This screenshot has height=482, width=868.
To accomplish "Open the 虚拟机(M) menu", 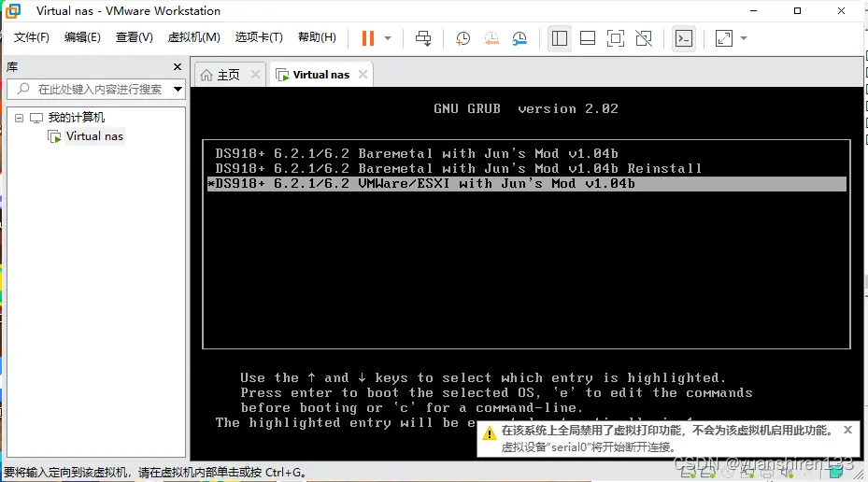I will click(193, 37).
